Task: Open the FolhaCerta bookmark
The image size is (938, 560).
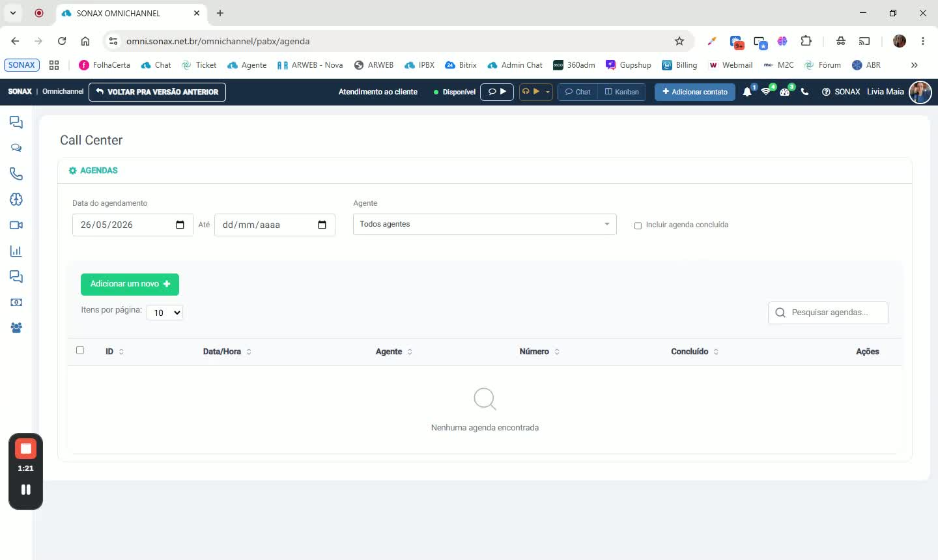Action: pyautogui.click(x=104, y=65)
